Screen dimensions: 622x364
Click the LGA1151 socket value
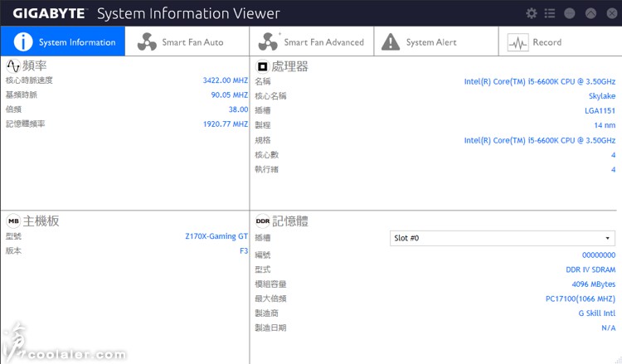(600, 110)
